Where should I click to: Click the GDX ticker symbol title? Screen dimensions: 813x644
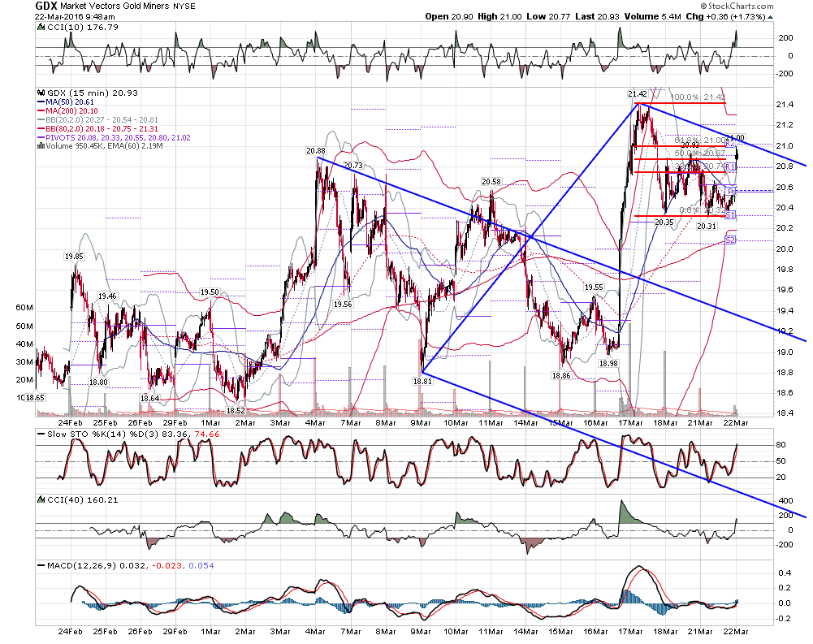coord(46,6)
